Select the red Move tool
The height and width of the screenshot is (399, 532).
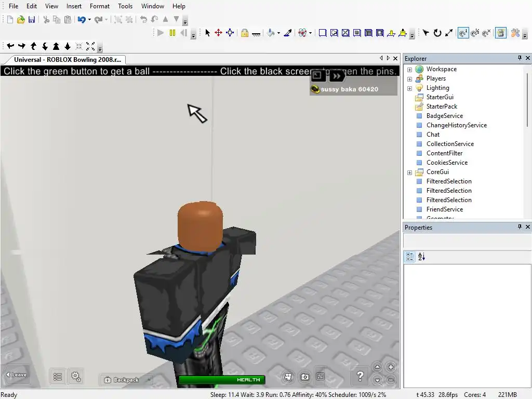219,33
